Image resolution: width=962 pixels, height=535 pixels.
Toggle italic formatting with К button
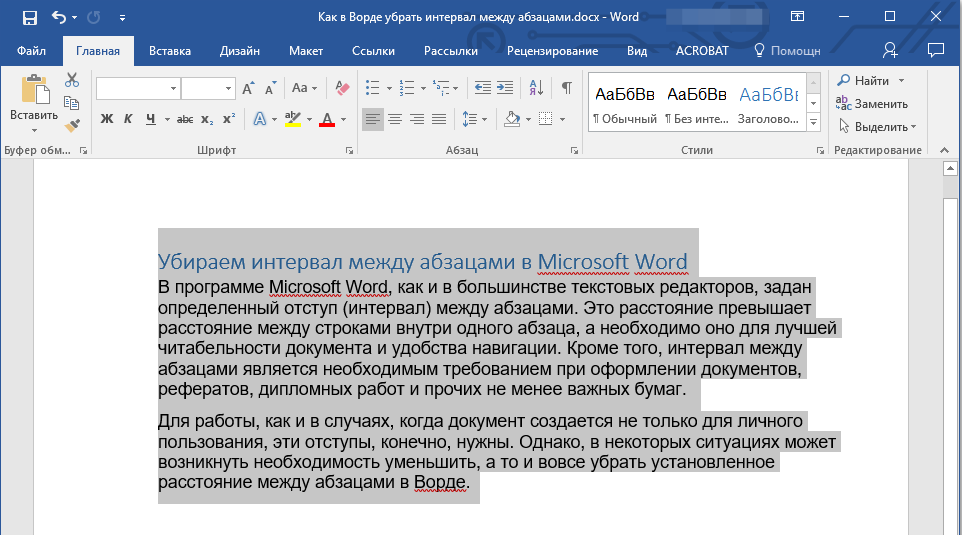coord(128,120)
